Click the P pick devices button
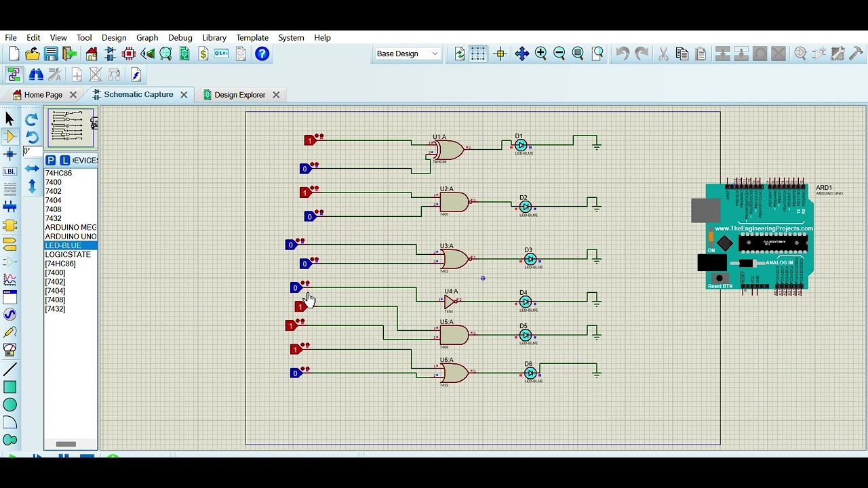This screenshot has width=868, height=488. click(x=51, y=161)
